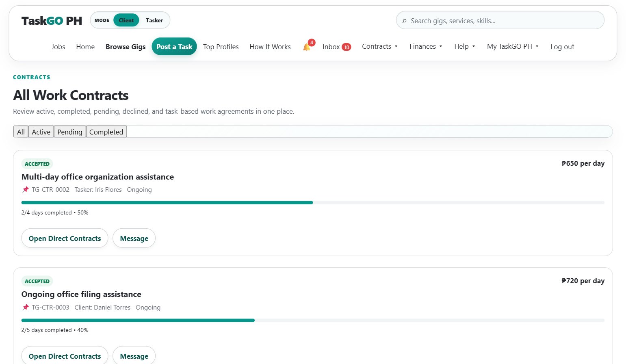The height and width of the screenshot is (364, 626).
Task: View Top Profiles page
Action: click(x=221, y=47)
